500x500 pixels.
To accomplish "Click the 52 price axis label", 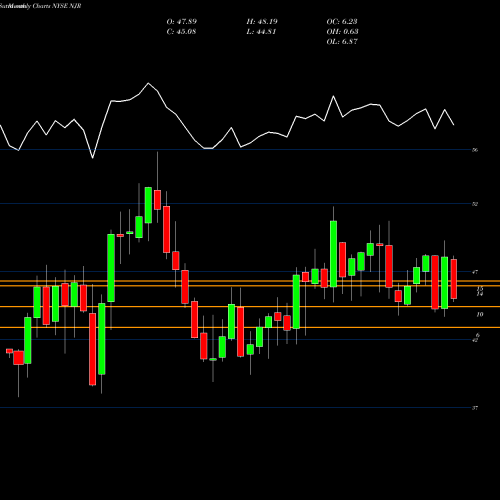I will point(475,204).
